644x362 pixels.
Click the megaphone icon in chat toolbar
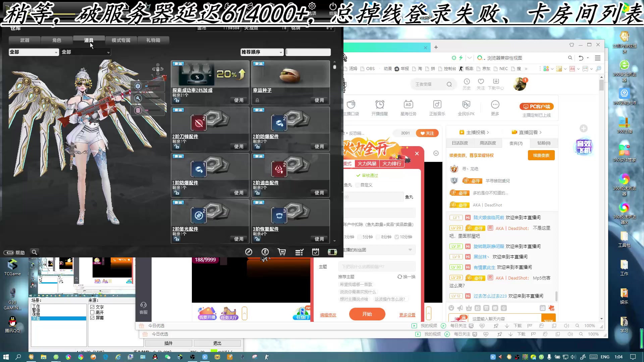[x=460, y=308]
